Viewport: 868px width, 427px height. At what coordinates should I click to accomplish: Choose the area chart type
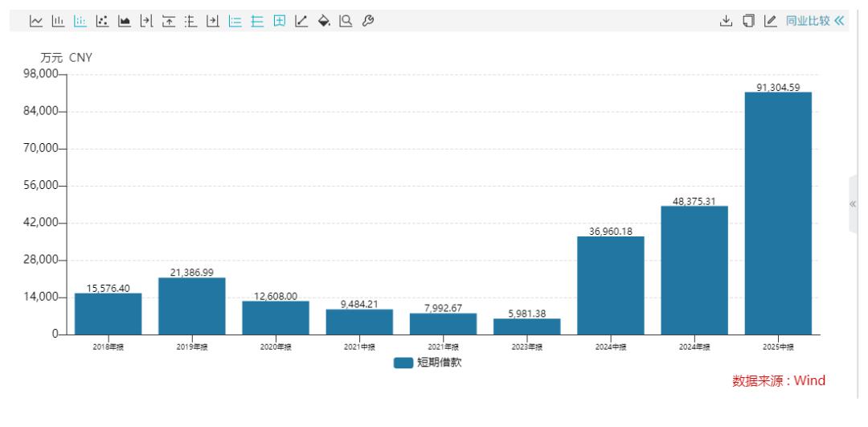tap(124, 20)
